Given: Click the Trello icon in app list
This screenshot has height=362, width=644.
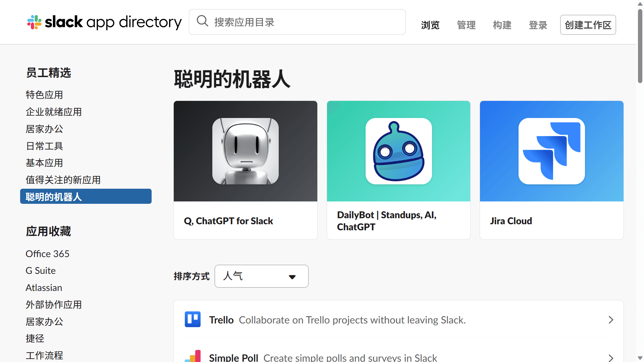Looking at the screenshot, I should tap(193, 319).
